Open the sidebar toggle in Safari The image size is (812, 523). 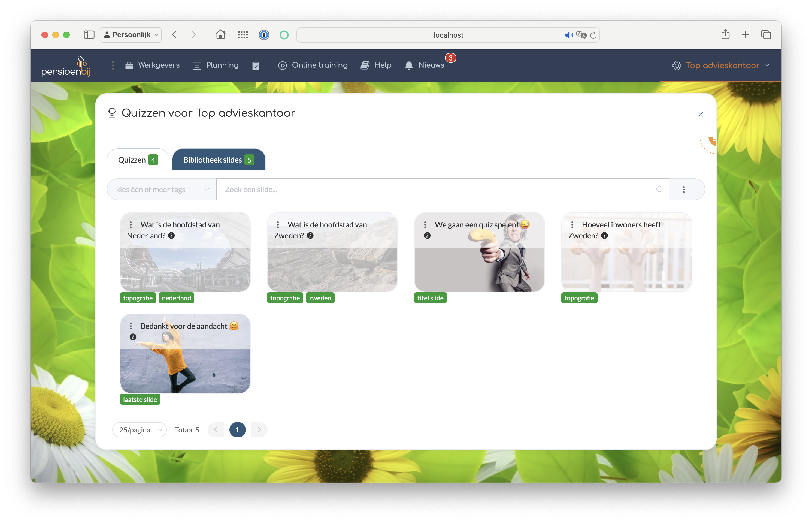pyautogui.click(x=89, y=35)
